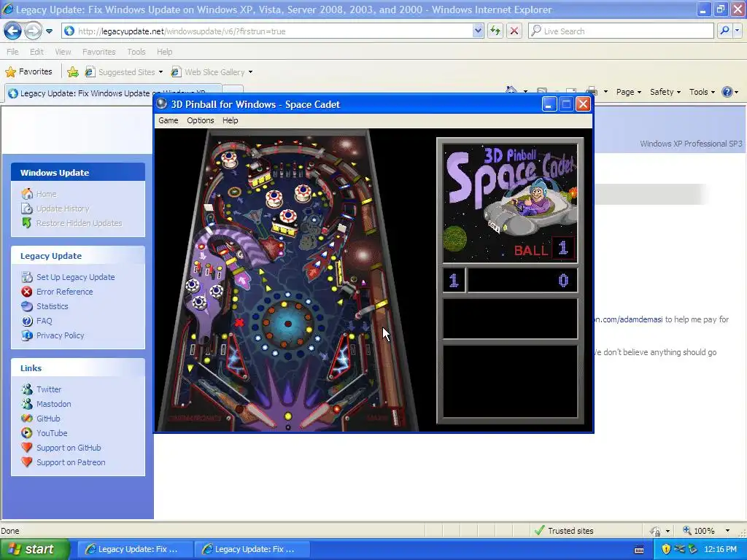Click the Forward navigation arrow in Internet Explorer

point(33,31)
